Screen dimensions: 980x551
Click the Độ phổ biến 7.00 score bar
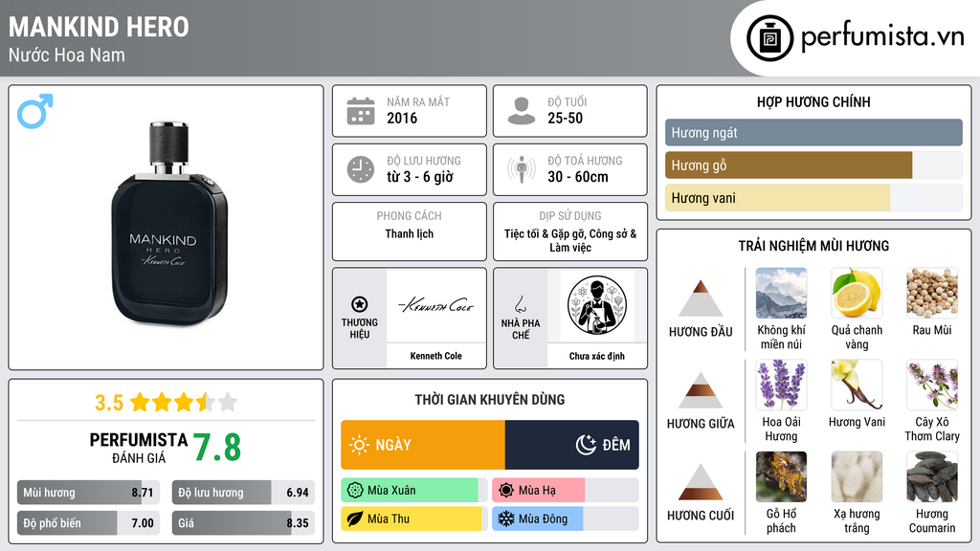(x=89, y=523)
